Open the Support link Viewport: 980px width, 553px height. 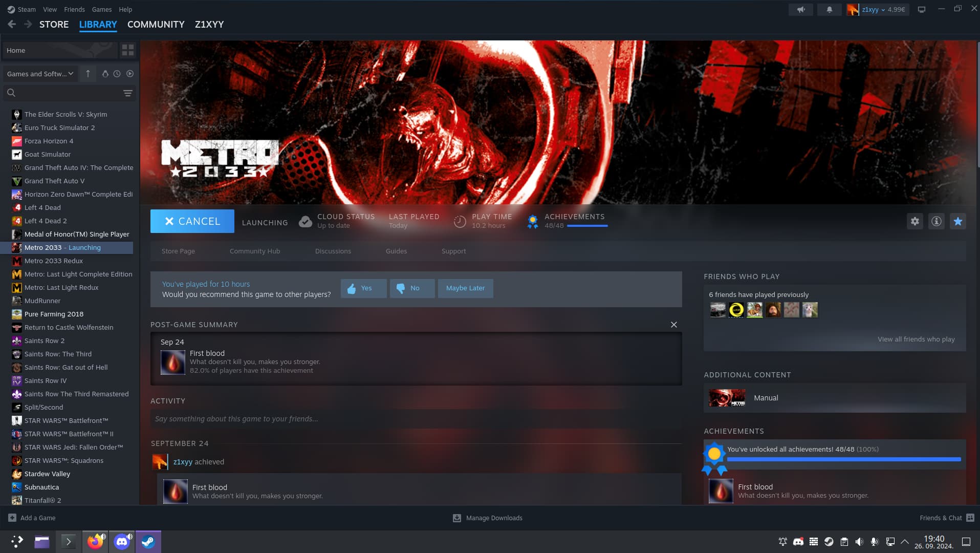point(453,251)
